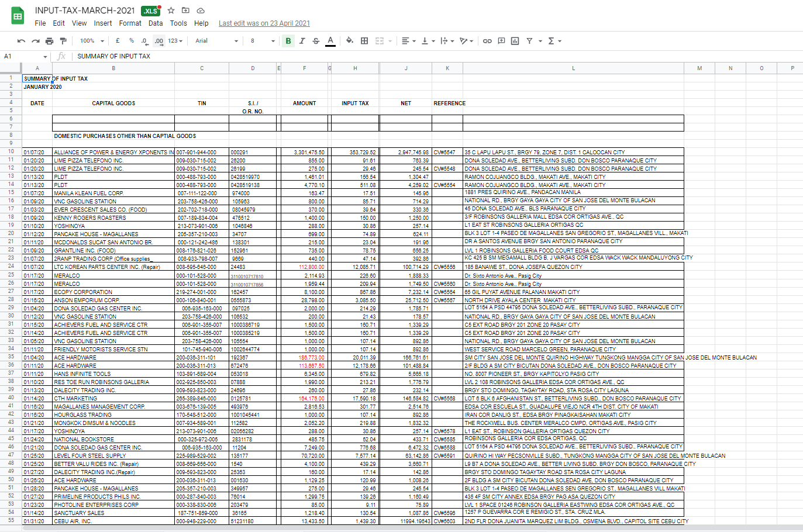Format as currency with the pound icon

click(x=118, y=41)
